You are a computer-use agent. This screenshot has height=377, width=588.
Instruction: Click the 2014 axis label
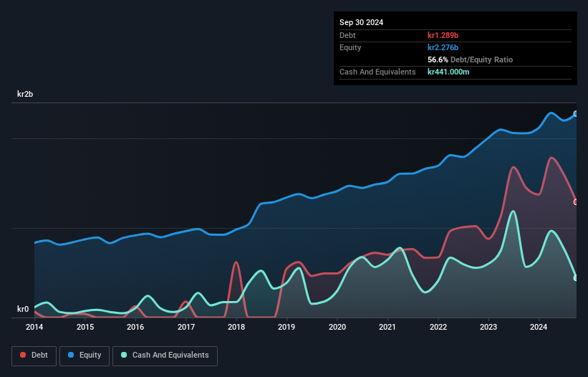[34, 327]
